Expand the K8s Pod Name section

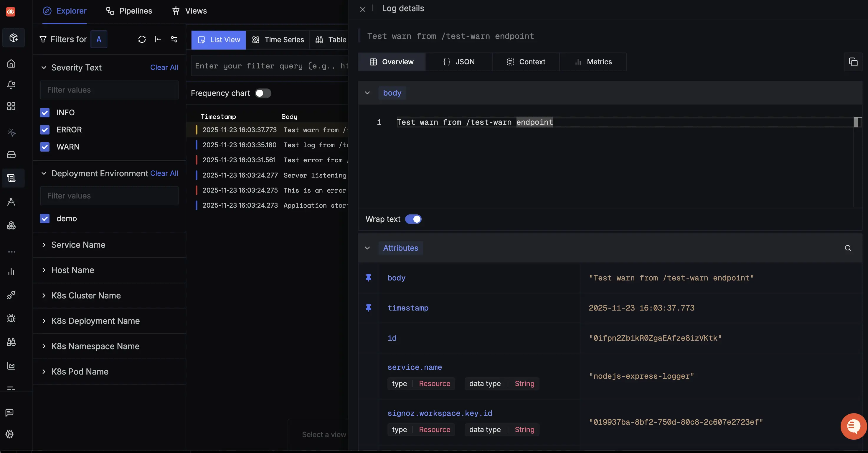point(44,372)
